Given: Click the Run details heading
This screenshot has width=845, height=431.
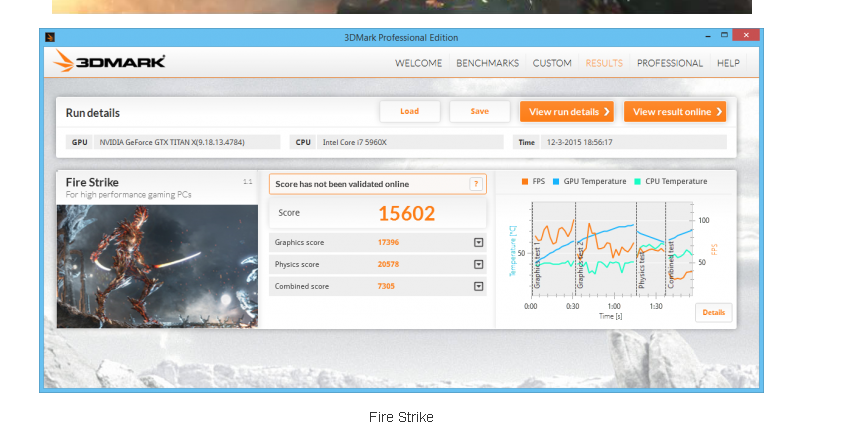Looking at the screenshot, I should 93,113.
